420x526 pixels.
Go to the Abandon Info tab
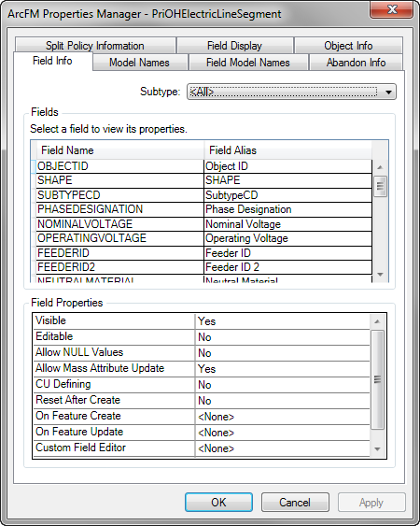356,63
